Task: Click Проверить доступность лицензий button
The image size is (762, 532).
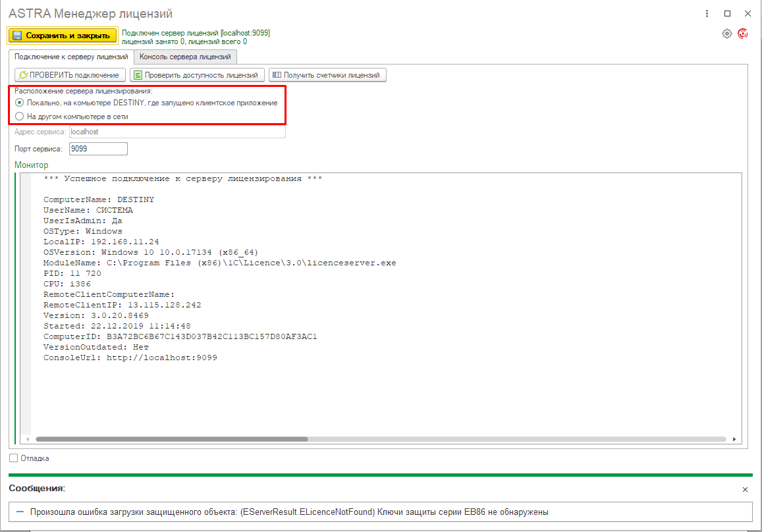Action: [198, 75]
